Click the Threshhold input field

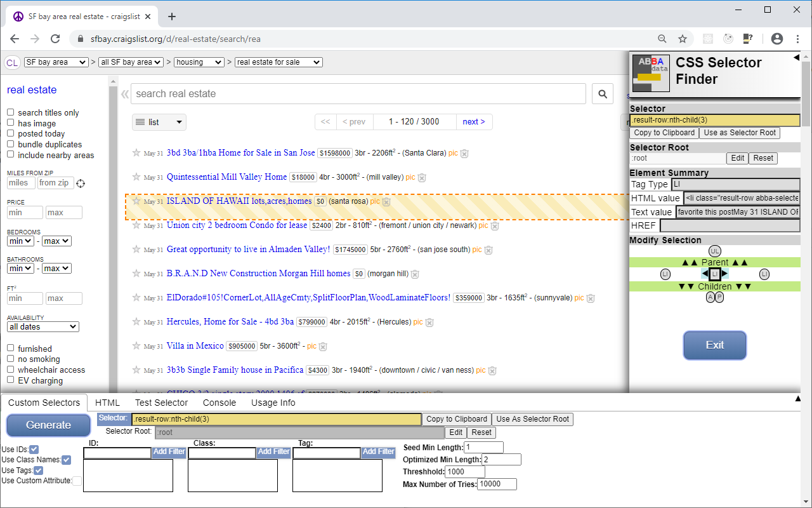(x=465, y=472)
